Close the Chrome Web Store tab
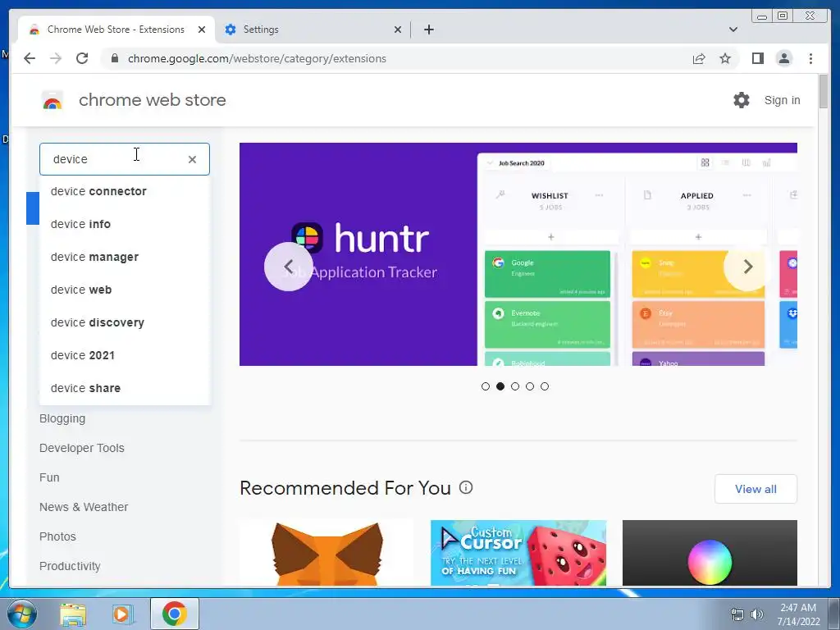840x630 pixels. pos(202,30)
